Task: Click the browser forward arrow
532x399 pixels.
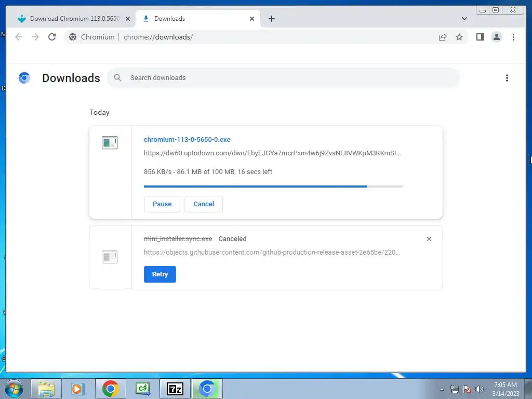Action: [35, 37]
